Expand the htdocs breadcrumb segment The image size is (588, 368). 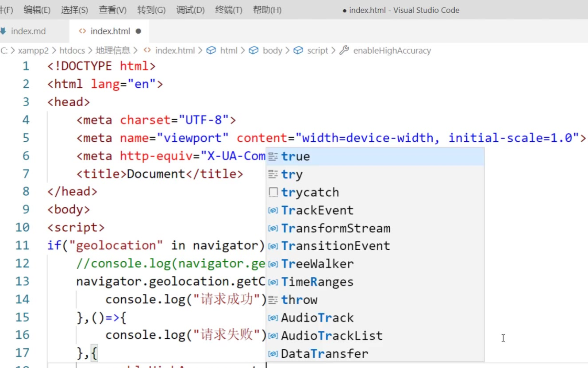coord(72,50)
